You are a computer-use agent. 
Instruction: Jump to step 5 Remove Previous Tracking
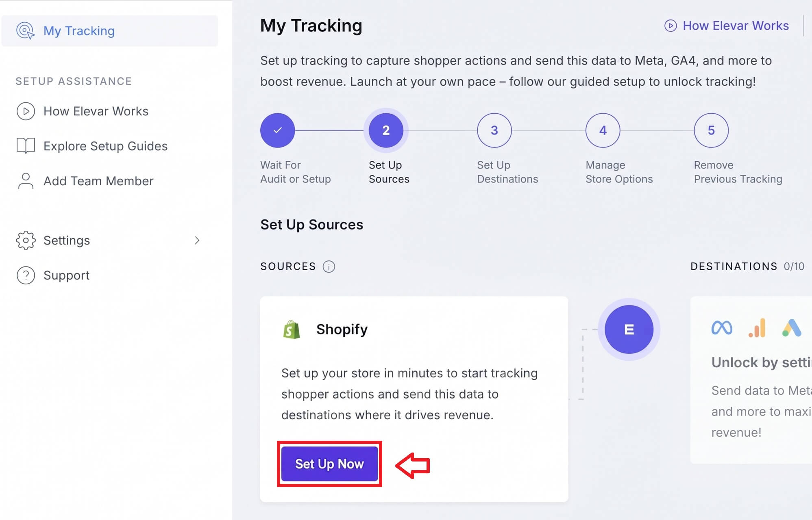(x=711, y=130)
